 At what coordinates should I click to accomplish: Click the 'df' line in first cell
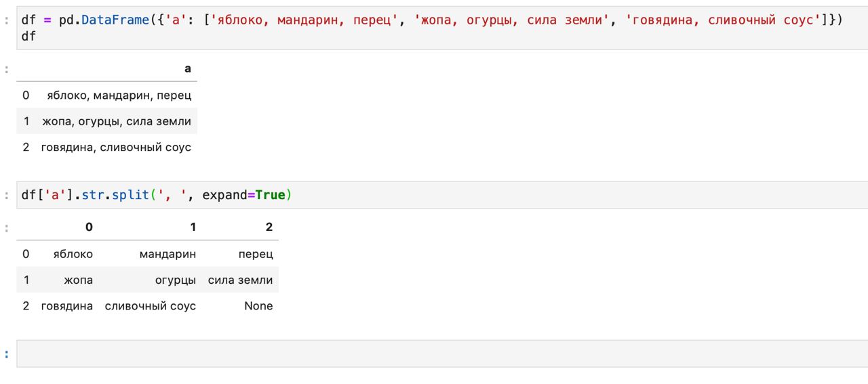(28, 36)
